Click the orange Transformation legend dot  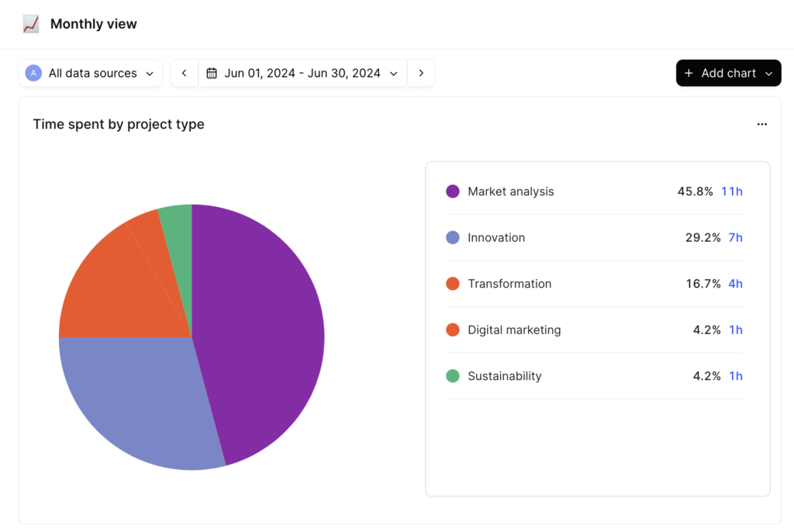pyautogui.click(x=453, y=283)
